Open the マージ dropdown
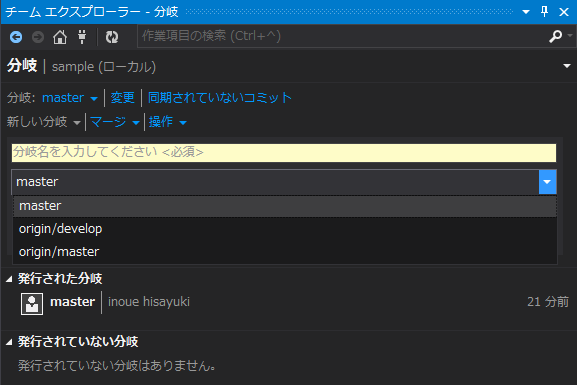This screenshot has width=577, height=385. (x=115, y=122)
